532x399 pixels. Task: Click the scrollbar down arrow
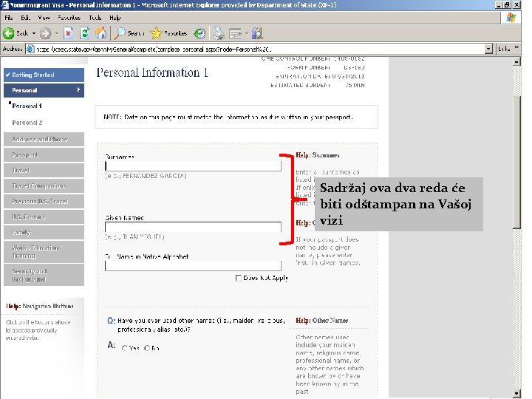coord(516,394)
